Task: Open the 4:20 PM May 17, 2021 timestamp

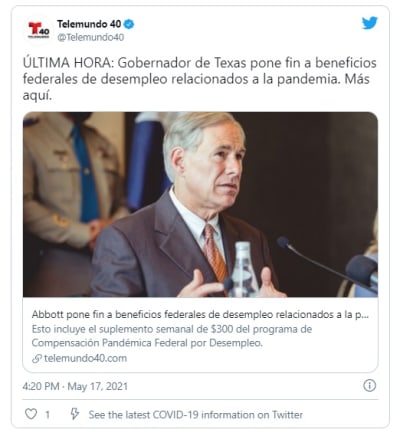Action: coord(75,386)
